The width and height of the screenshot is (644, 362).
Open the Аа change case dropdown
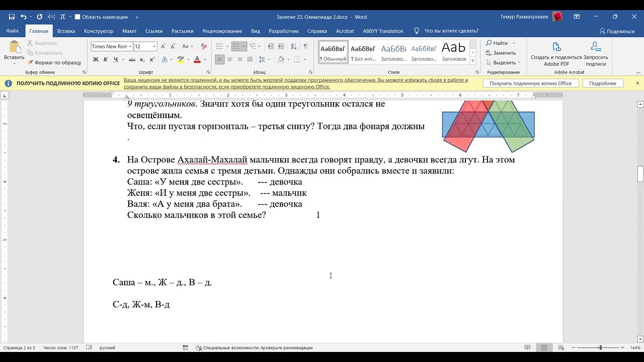(x=187, y=46)
